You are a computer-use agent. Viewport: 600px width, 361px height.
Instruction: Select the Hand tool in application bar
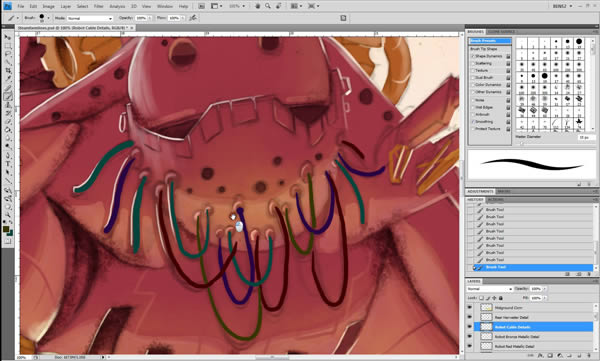[259, 6]
